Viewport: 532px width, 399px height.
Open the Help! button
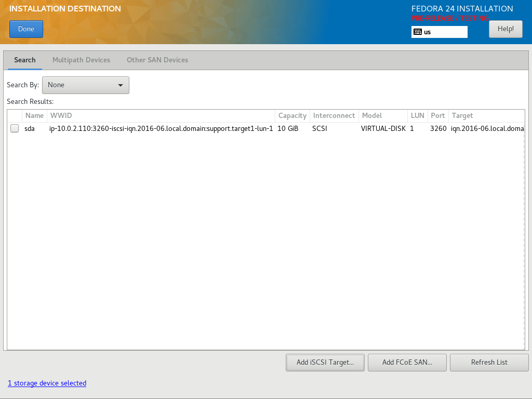(506, 29)
